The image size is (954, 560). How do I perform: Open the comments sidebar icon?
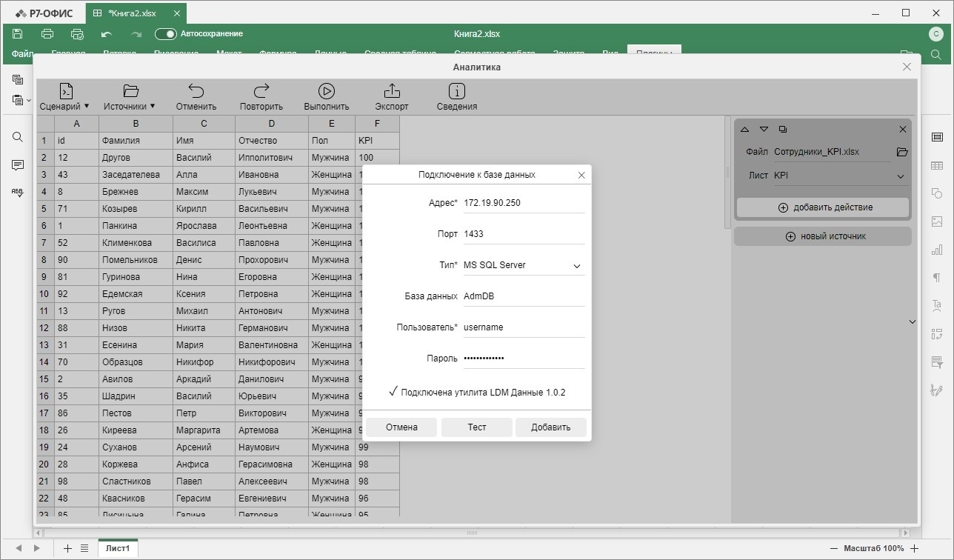point(18,164)
